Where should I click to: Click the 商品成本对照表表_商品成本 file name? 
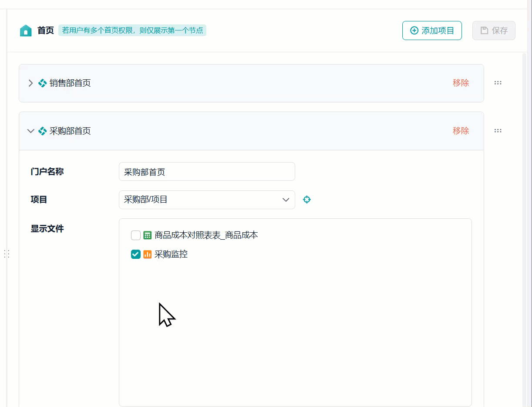tap(206, 235)
